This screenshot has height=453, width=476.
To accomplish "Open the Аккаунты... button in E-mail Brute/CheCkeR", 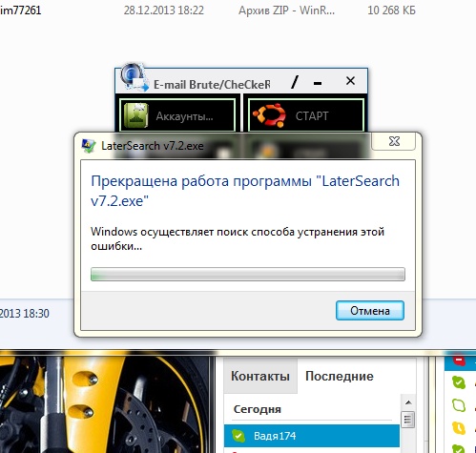I will tap(177, 115).
